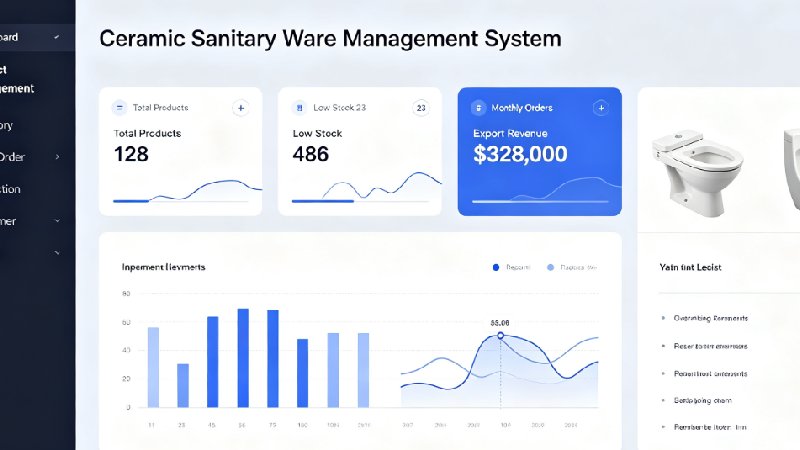Click the 23 badge on Low Stock card
The width and height of the screenshot is (800, 450).
(x=421, y=108)
